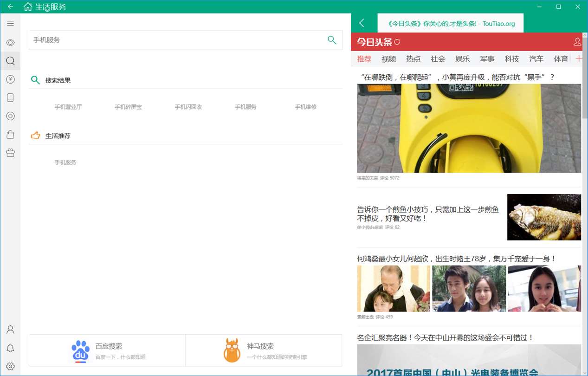Click the back chevron in browser pane

[x=362, y=23]
